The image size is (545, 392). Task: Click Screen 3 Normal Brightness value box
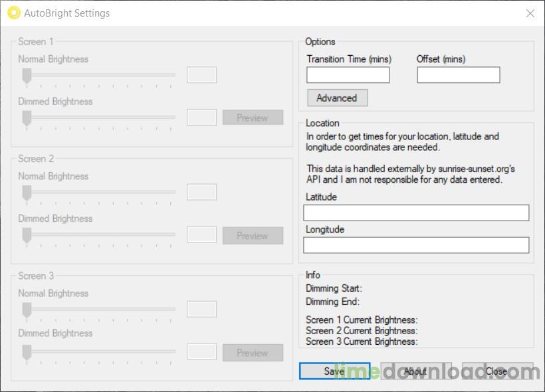click(x=201, y=309)
